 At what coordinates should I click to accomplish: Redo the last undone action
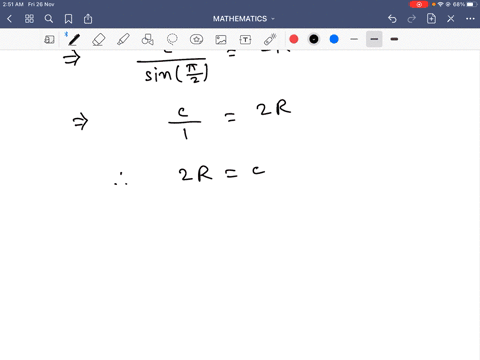pyautogui.click(x=412, y=19)
